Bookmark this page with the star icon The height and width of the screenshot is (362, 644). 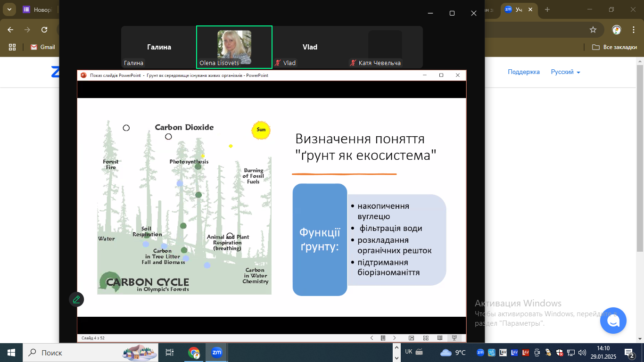point(593,30)
